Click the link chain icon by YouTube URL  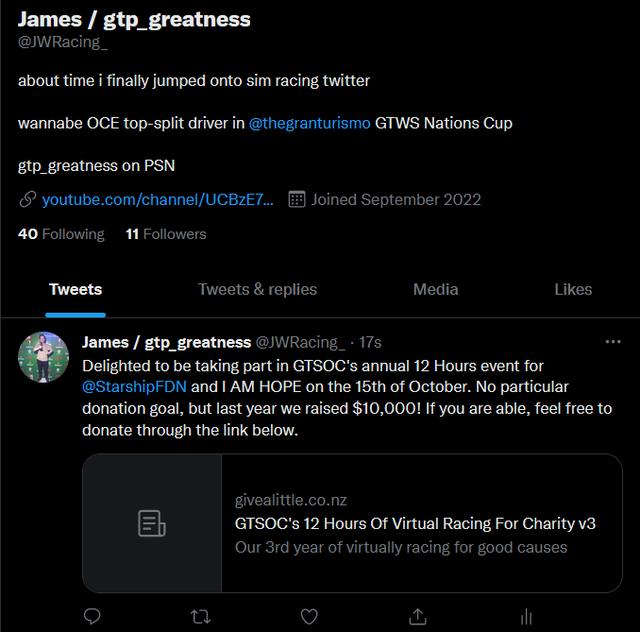[x=27, y=199]
